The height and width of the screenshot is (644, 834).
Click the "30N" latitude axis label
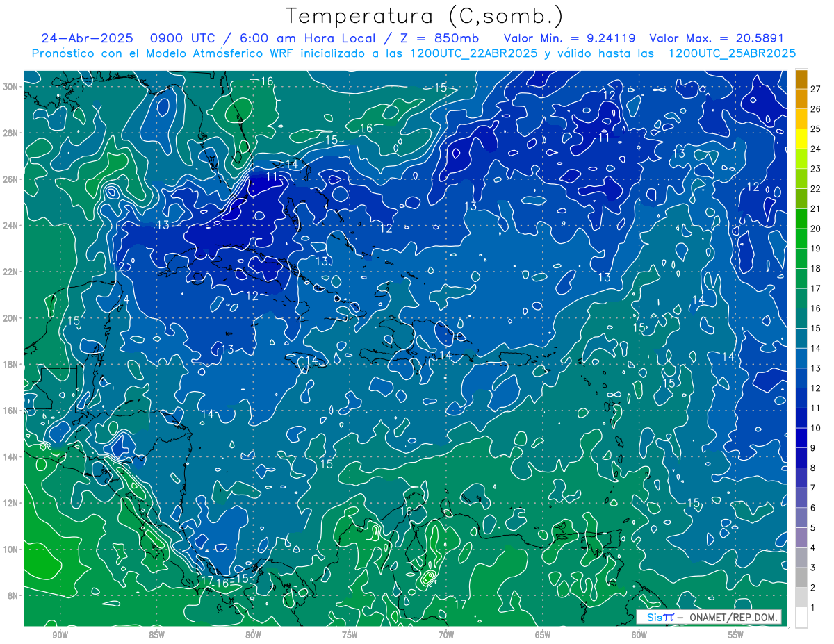point(11,87)
